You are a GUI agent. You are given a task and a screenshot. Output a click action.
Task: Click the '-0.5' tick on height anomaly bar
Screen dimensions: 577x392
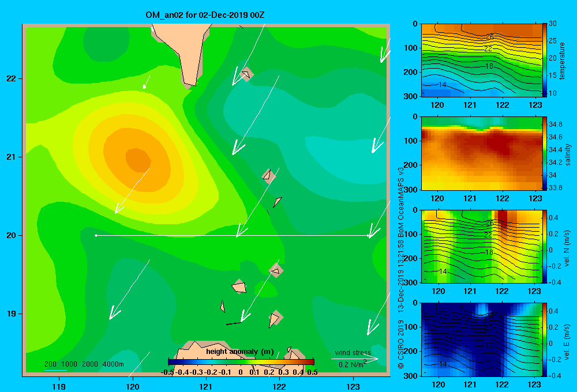coord(168,372)
